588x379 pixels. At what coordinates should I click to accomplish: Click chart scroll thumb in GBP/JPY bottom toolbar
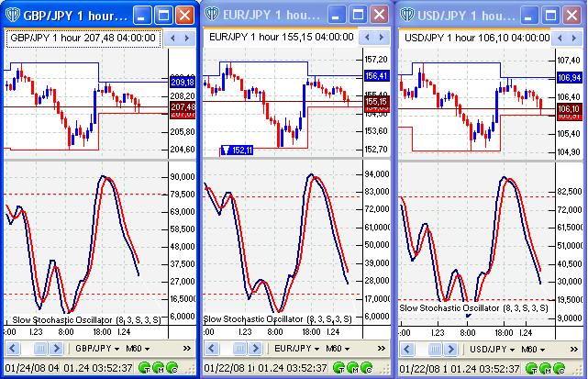pyautogui.click(x=39, y=349)
